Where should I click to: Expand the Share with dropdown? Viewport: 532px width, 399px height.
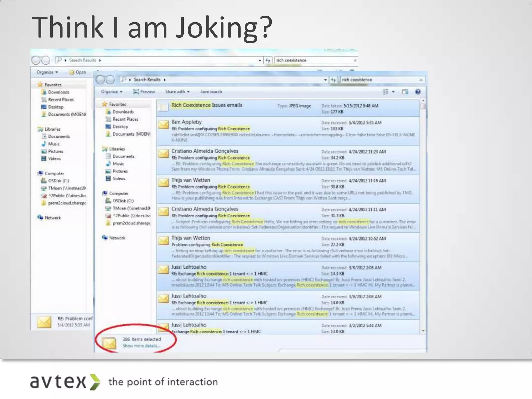[177, 92]
